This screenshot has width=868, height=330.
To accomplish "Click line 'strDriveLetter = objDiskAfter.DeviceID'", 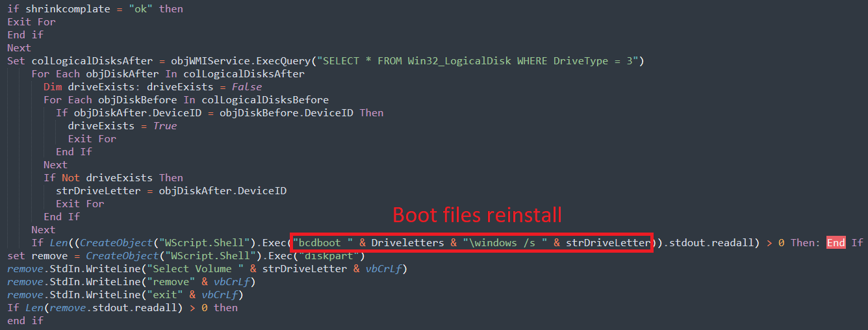I will (x=171, y=191).
